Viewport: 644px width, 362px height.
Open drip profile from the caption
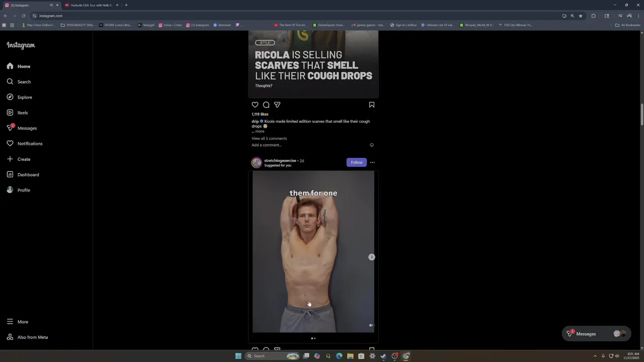pyautogui.click(x=255, y=121)
